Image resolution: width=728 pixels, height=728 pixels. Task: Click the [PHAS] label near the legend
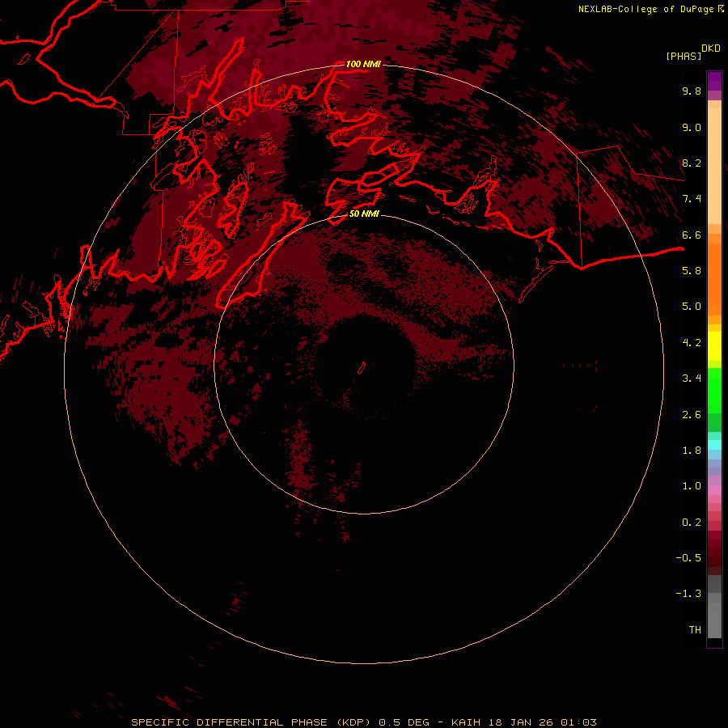(x=684, y=57)
